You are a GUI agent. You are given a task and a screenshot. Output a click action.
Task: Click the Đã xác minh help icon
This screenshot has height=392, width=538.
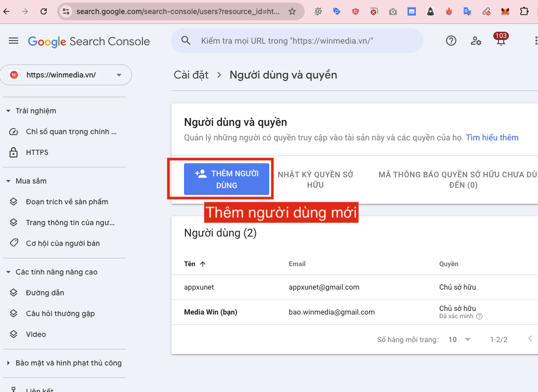(479, 317)
